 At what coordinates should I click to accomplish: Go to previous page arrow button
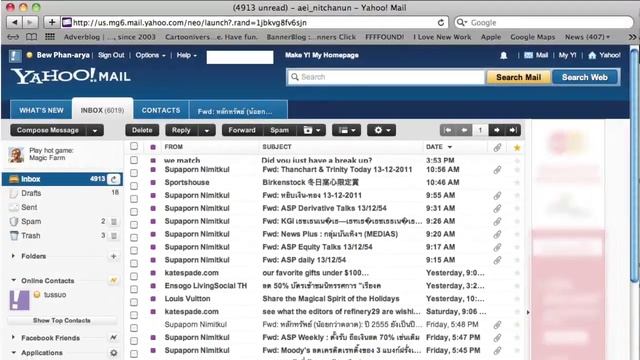[x=464, y=130]
